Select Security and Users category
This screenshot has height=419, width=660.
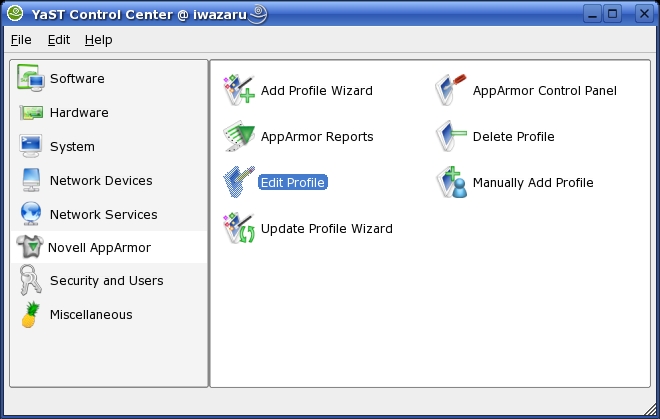click(106, 281)
